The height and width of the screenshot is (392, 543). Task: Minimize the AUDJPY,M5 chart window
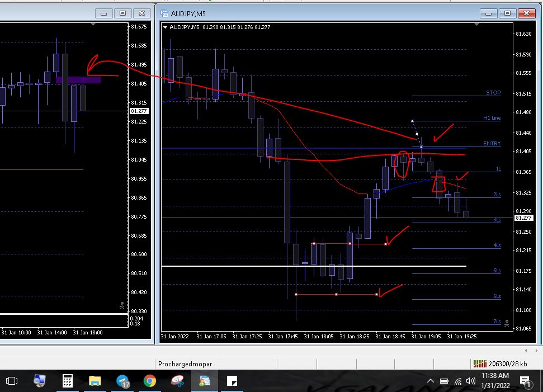[x=489, y=13]
